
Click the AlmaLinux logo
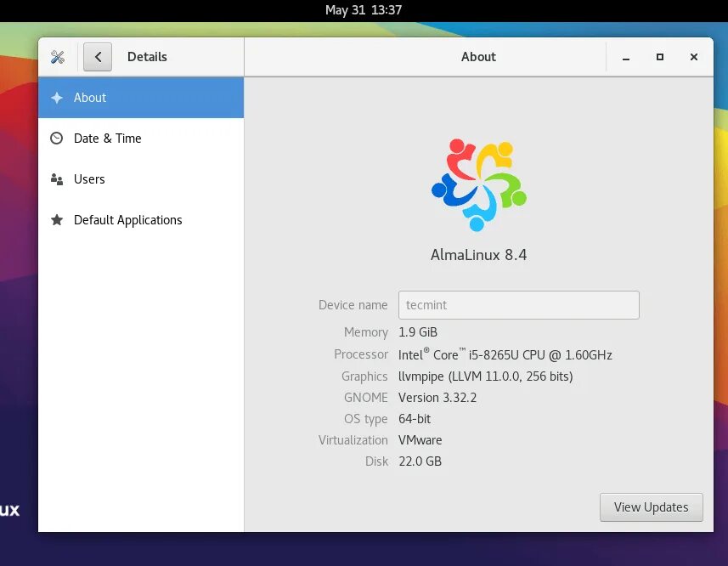(478, 184)
